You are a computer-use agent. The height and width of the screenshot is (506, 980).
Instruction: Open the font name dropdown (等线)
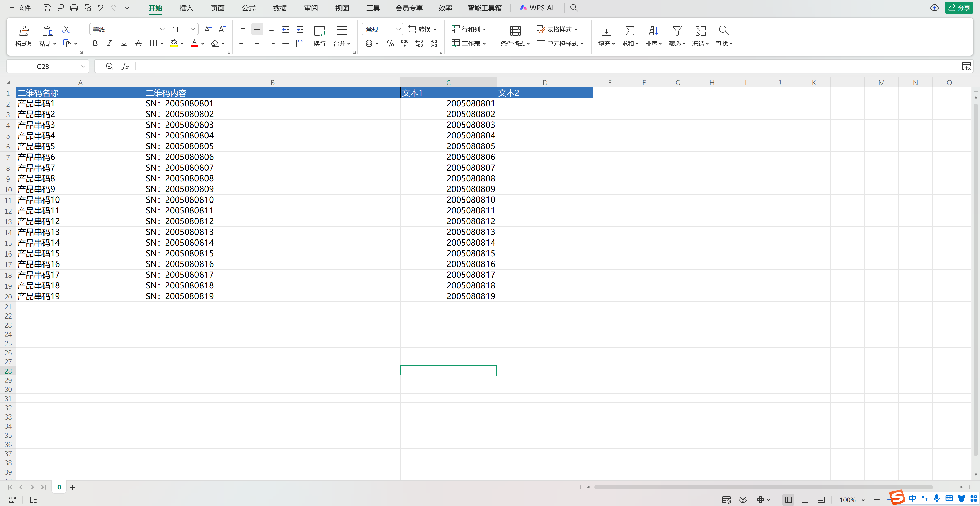(162, 29)
